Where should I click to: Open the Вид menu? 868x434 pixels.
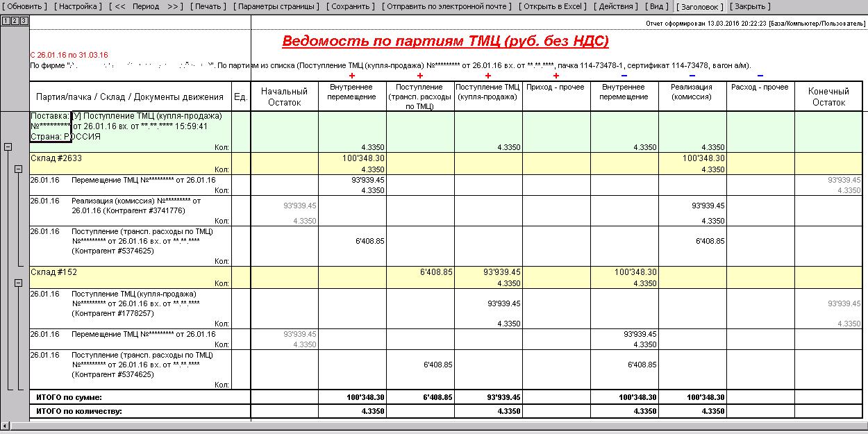657,6
